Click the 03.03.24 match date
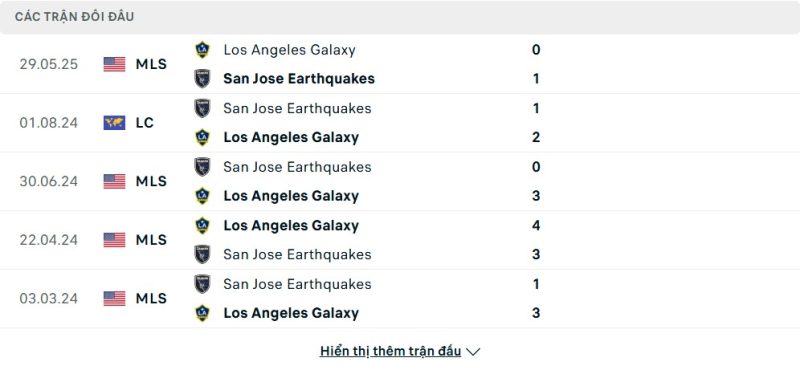Screen dimensions: 800x374 [48, 298]
